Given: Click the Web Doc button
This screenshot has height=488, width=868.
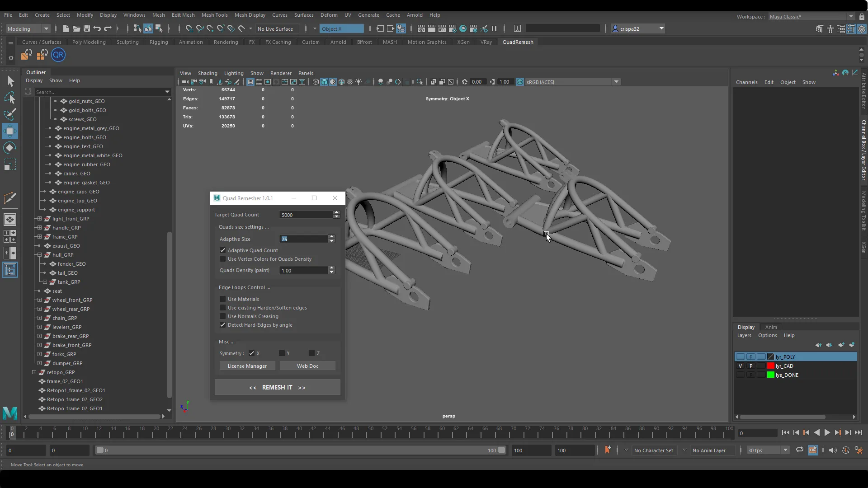Looking at the screenshot, I should pyautogui.click(x=308, y=366).
